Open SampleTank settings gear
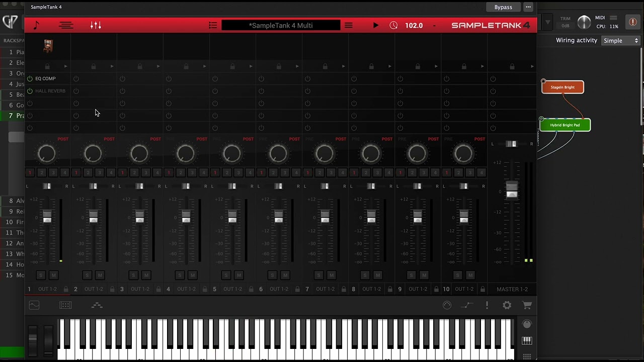Screen dimensions: 644x362 [507, 305]
